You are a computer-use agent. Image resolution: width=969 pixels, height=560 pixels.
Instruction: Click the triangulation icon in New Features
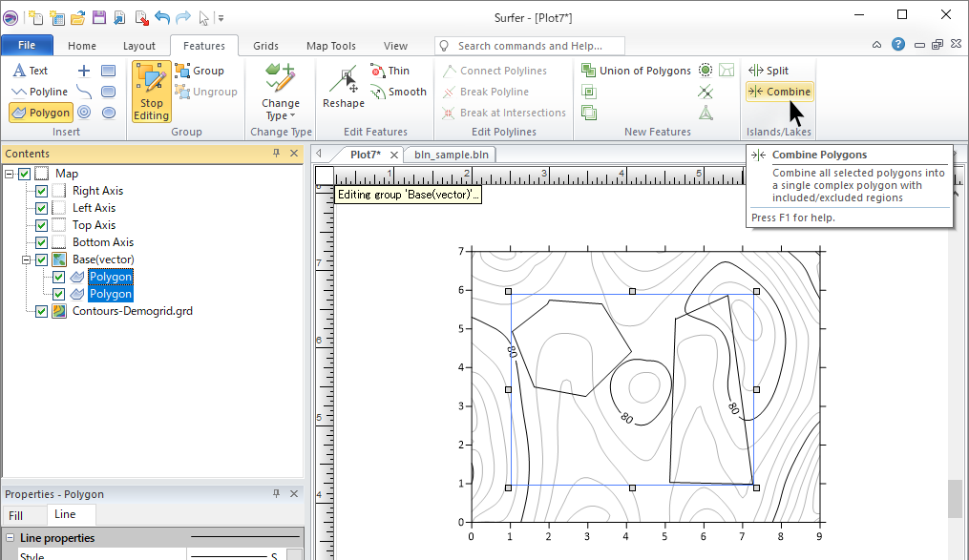[x=706, y=113]
